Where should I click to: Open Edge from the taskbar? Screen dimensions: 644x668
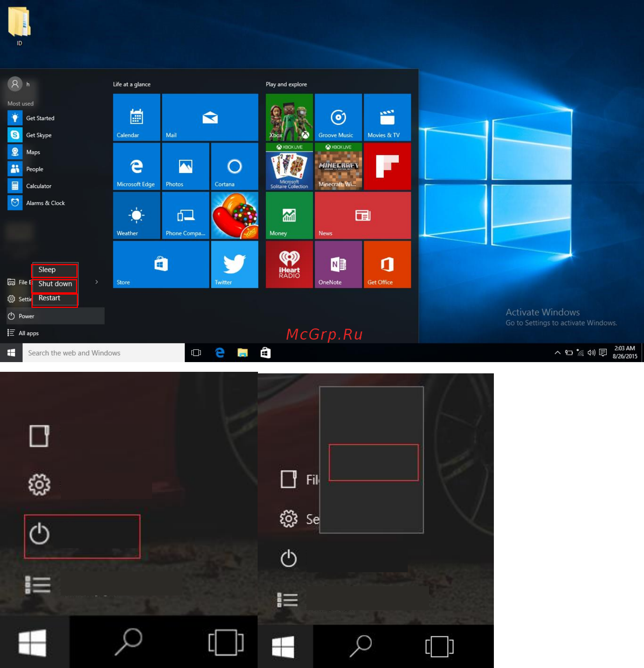(220, 353)
